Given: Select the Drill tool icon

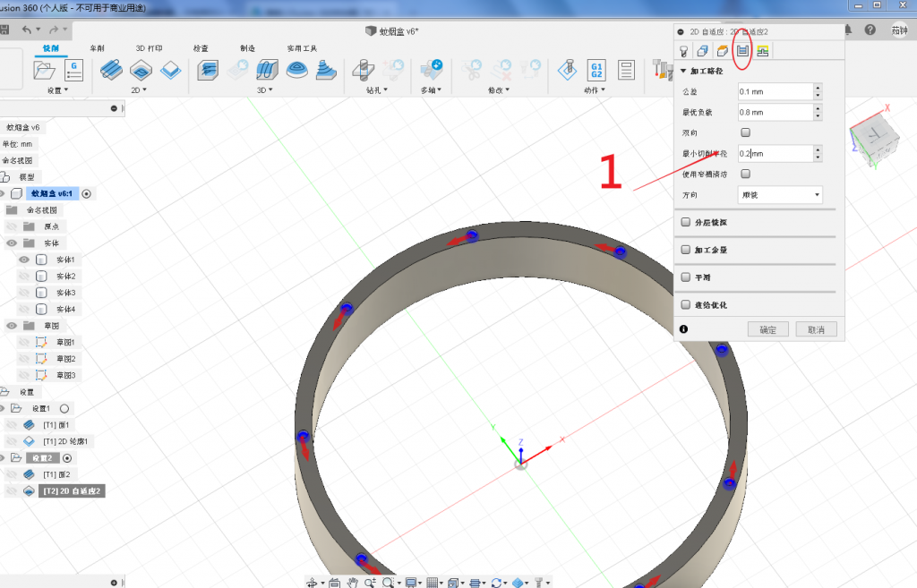Looking at the screenshot, I should tap(364, 71).
